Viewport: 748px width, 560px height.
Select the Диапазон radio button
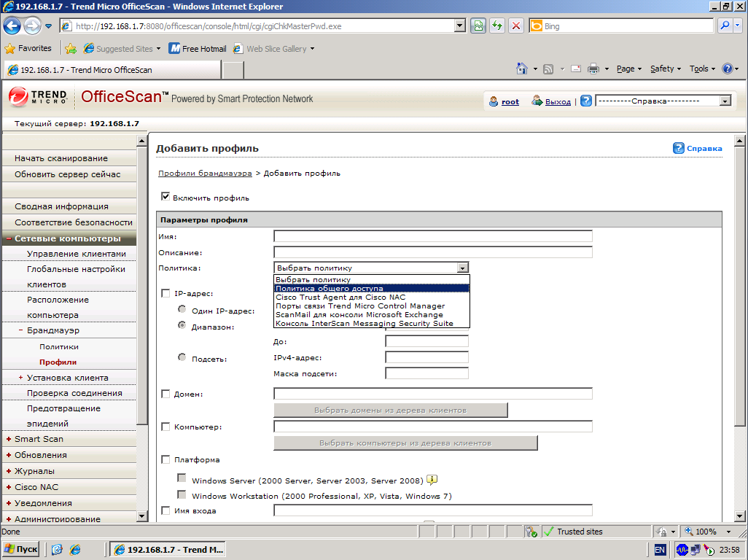pyautogui.click(x=182, y=325)
